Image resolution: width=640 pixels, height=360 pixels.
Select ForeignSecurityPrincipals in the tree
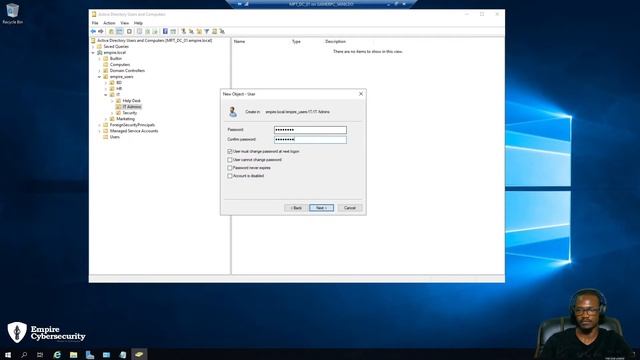point(132,125)
